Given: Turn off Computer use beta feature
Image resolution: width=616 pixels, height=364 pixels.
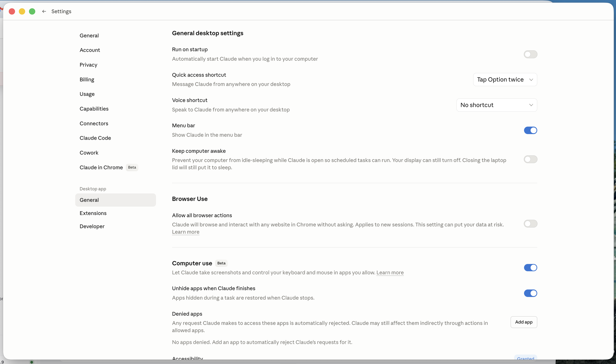Looking at the screenshot, I should coord(530,268).
